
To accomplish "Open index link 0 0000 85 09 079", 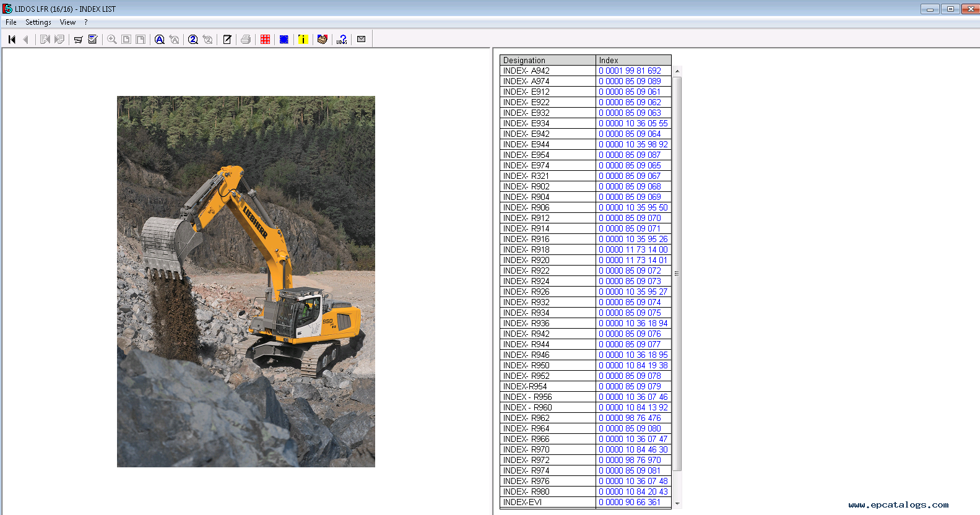I will click(x=630, y=386).
